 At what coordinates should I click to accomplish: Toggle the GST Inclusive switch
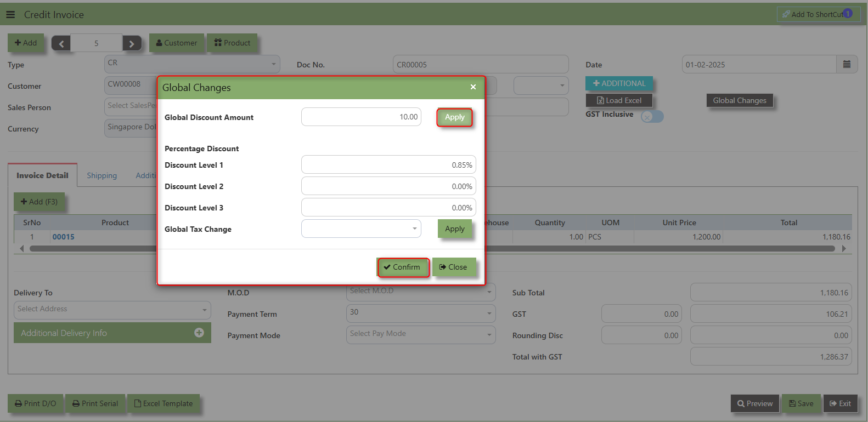pos(652,116)
